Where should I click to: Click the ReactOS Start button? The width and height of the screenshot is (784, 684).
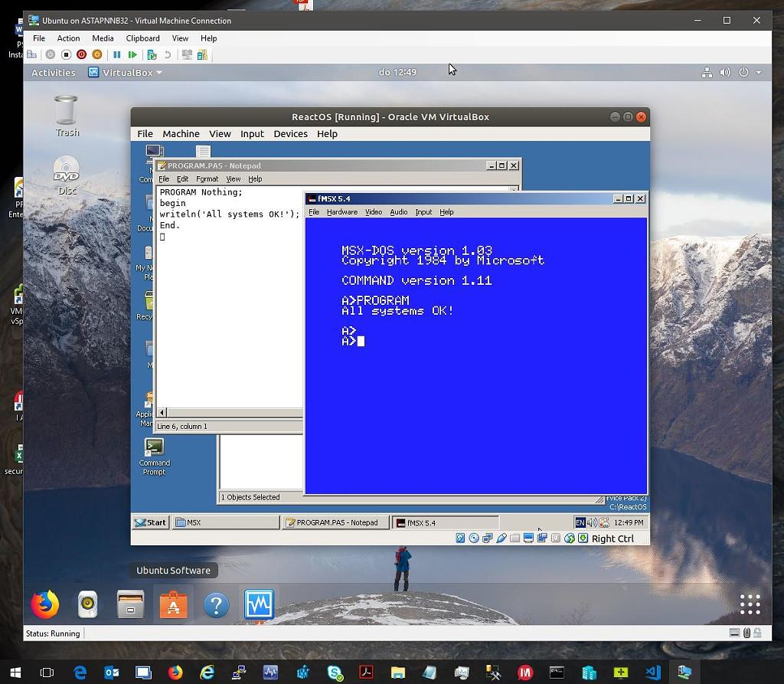pos(150,522)
